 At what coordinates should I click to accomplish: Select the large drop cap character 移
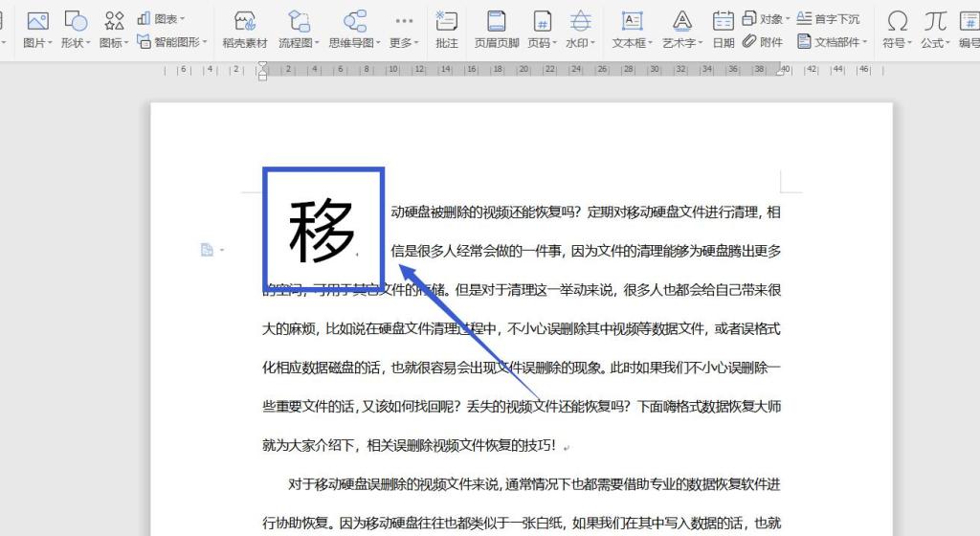click(322, 231)
